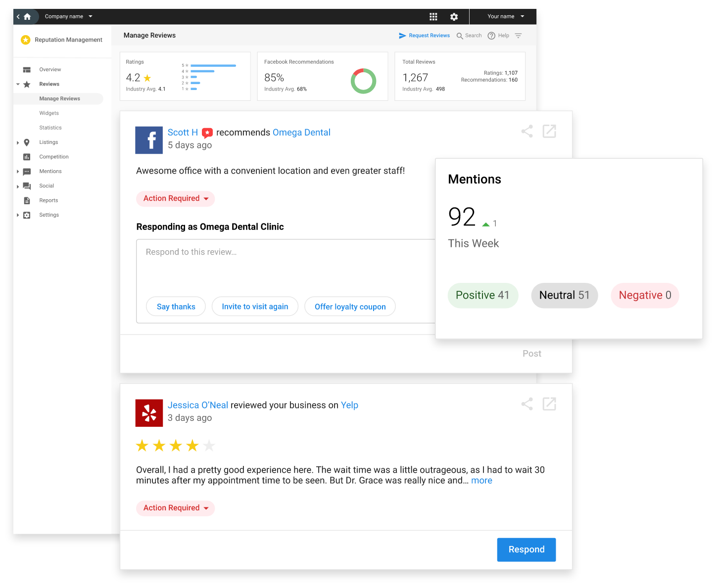The image size is (717, 588).
Task: Select Statistics in the Reviews menu
Action: coord(50,128)
